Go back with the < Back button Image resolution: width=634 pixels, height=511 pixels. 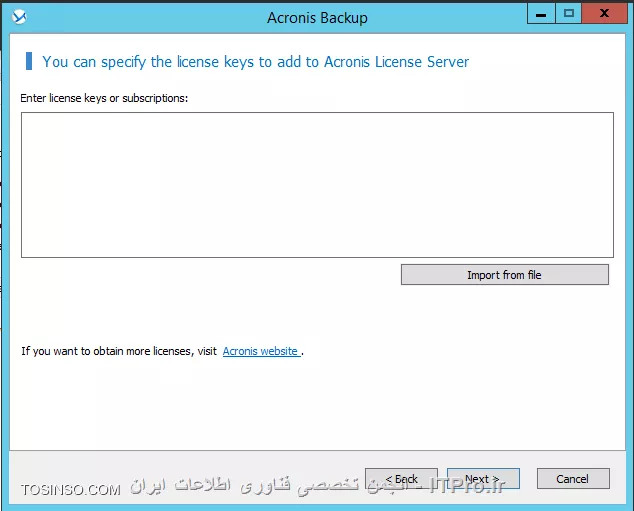[x=401, y=479]
